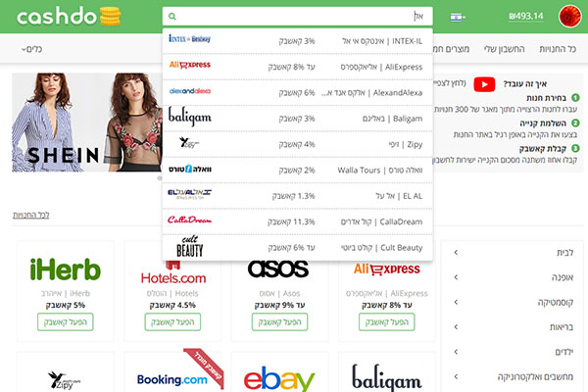Click into the search input field
588x392 pixels.
pos(297,16)
